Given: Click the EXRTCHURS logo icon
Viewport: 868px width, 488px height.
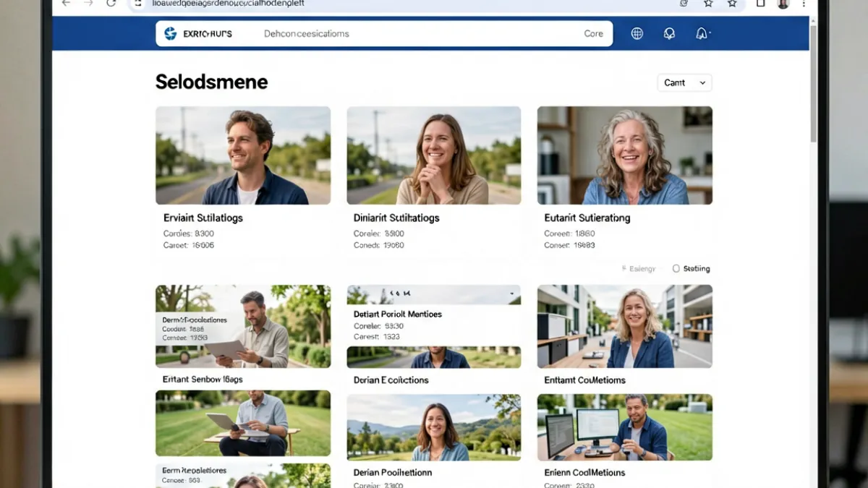Looking at the screenshot, I should (x=171, y=33).
